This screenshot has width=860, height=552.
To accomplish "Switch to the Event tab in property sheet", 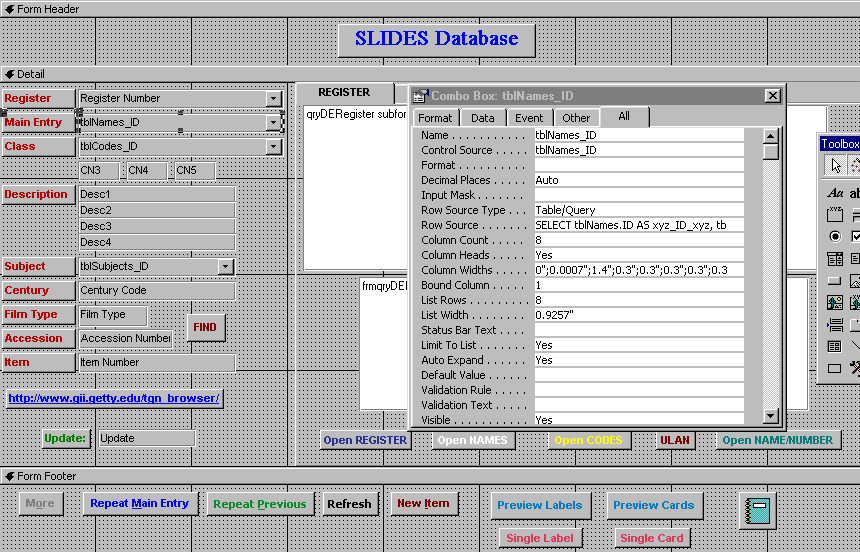I will pyautogui.click(x=529, y=118).
